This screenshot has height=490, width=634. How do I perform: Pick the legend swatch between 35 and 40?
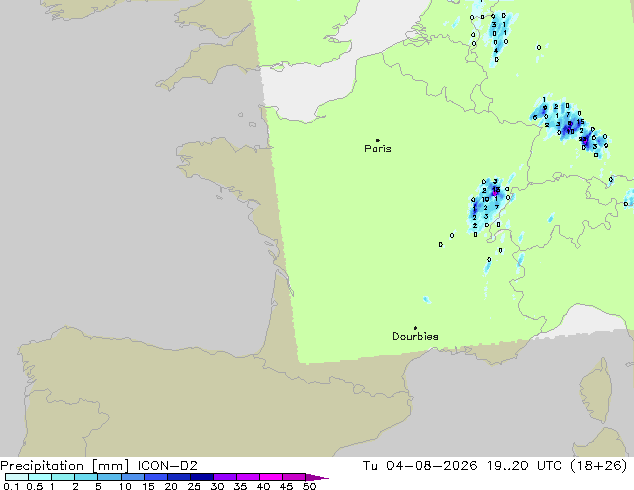click(x=248, y=477)
